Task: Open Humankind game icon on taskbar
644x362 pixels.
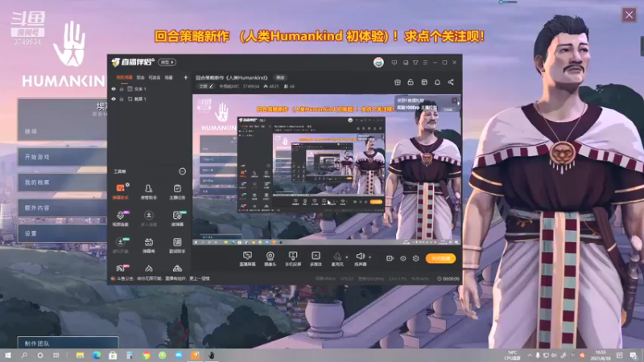Action: point(212,356)
